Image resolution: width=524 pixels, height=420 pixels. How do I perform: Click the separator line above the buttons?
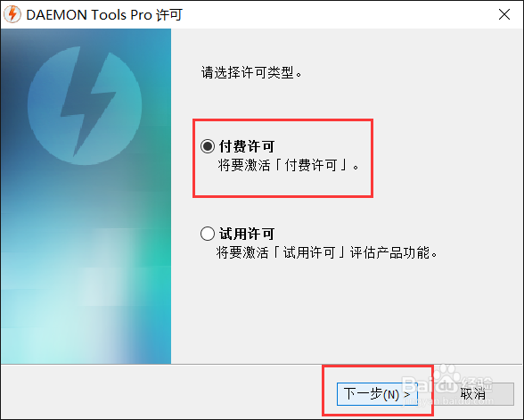coord(262,364)
